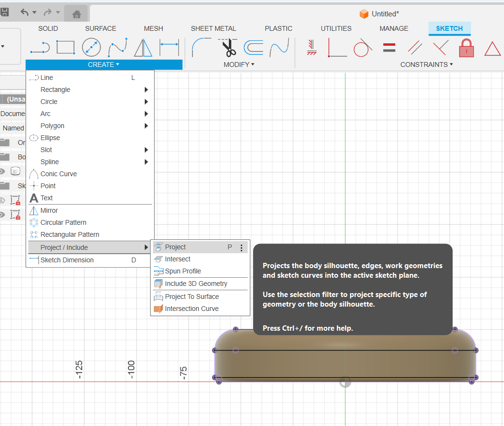Click the Sketch Dimension toolbar icon
Viewport: 504px width, 426px height.
(169, 47)
